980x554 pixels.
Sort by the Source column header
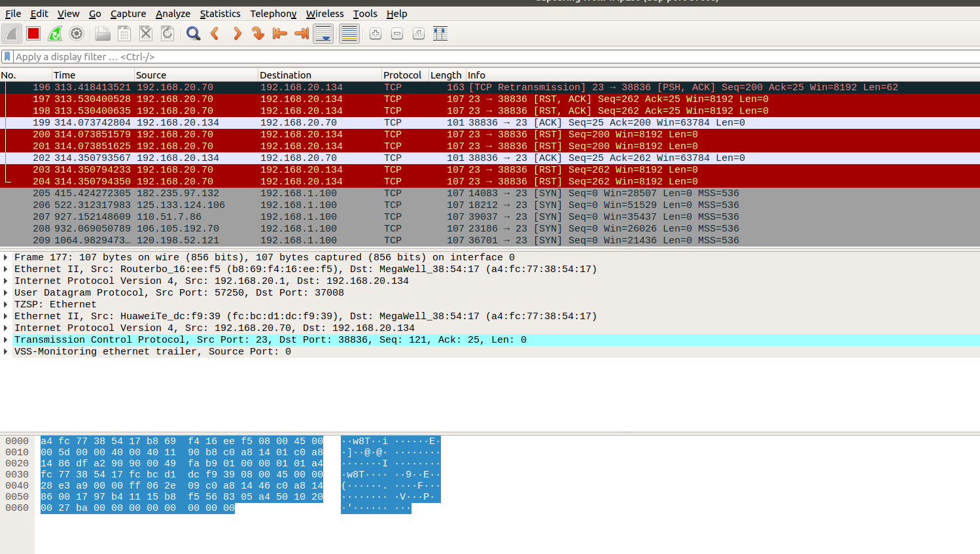tap(151, 75)
